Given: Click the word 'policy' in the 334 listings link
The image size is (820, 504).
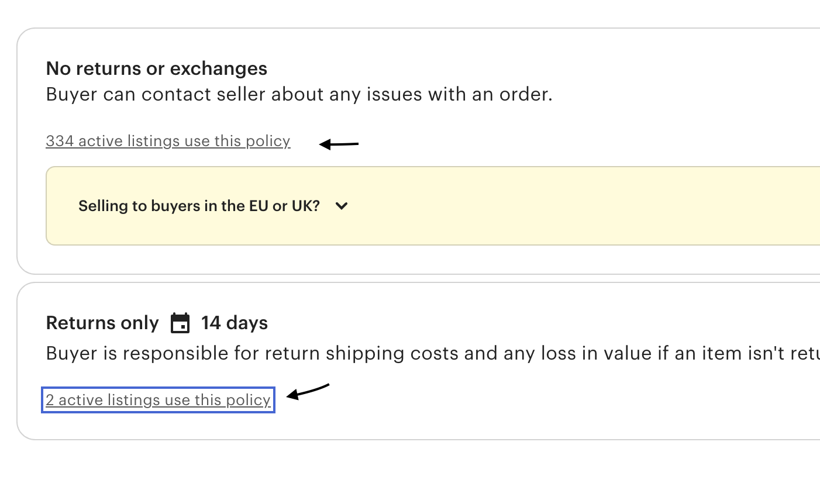Looking at the screenshot, I should pyautogui.click(x=267, y=141).
